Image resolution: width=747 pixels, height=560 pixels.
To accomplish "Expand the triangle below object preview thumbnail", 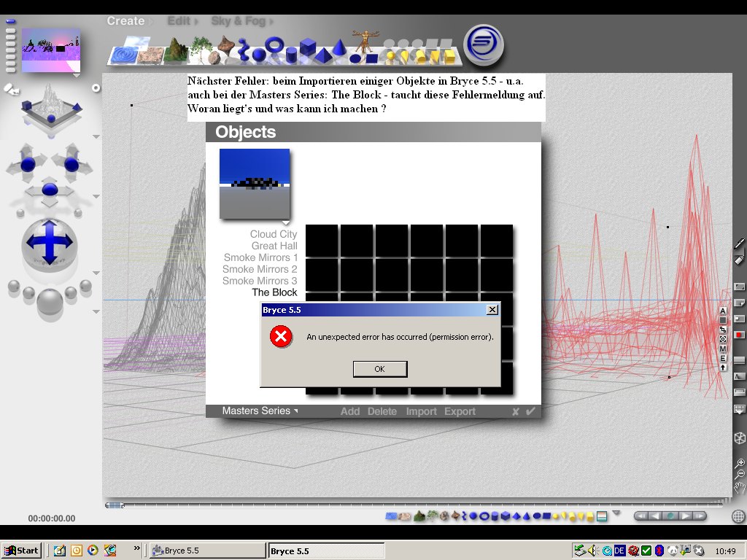I will click(285, 223).
